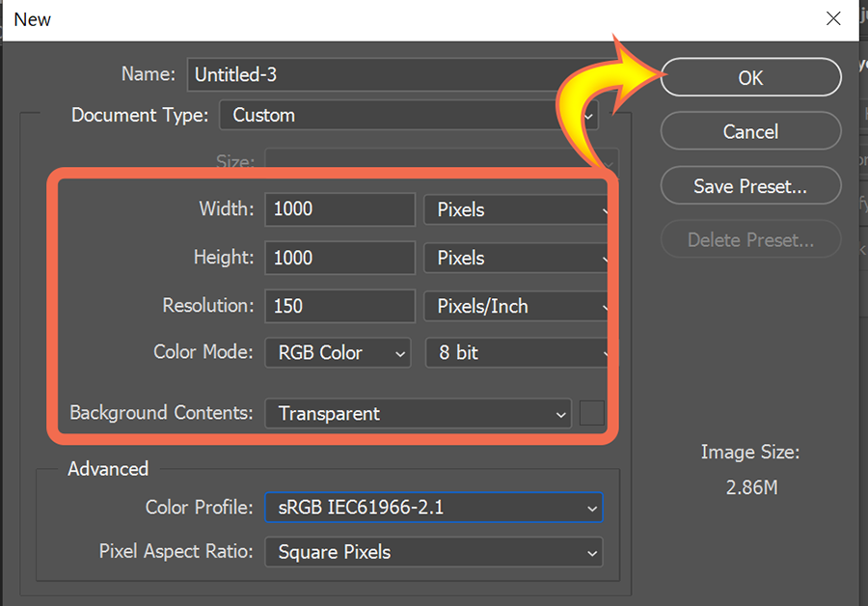The image size is (868, 606).
Task: Open the Pixel Aspect Ratio dropdown
Action: click(434, 552)
